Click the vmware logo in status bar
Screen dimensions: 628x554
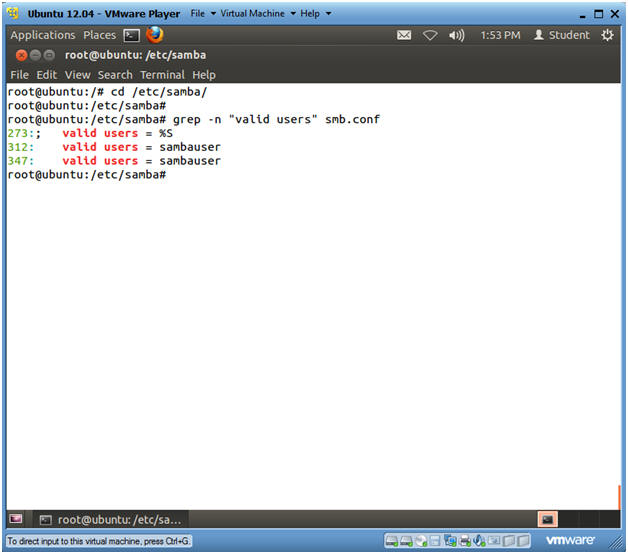click(570, 540)
